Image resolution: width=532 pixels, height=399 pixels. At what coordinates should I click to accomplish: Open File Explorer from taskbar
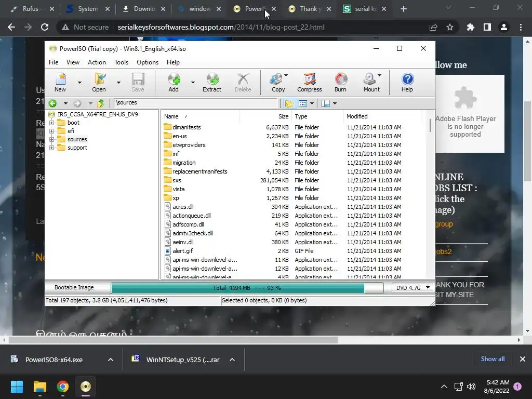[39, 387]
